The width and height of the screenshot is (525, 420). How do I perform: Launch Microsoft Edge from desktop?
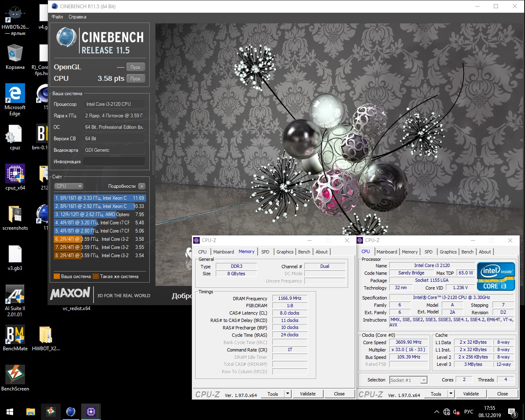[15, 100]
